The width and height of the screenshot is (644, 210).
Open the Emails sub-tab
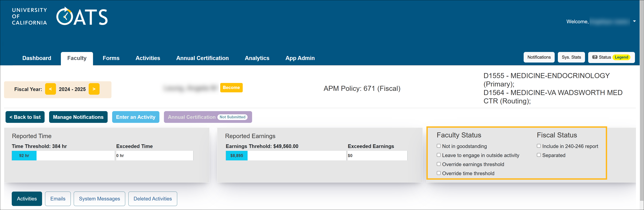[58, 199]
